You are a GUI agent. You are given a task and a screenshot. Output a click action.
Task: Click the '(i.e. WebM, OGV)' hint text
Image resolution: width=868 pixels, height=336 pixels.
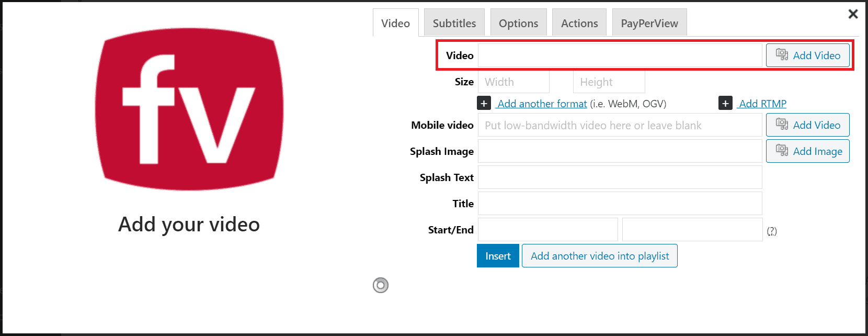point(628,104)
